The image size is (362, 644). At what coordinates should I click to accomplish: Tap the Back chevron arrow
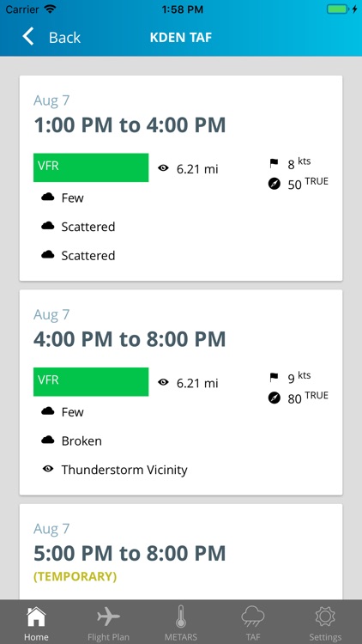(27, 37)
